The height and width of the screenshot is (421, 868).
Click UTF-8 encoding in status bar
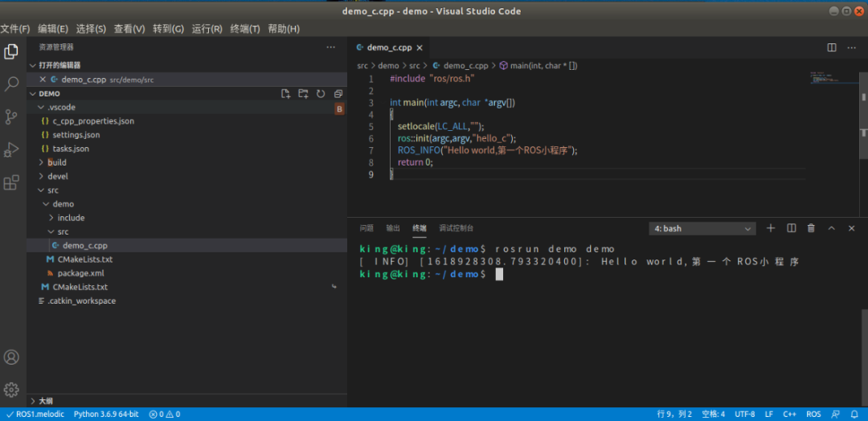point(744,415)
